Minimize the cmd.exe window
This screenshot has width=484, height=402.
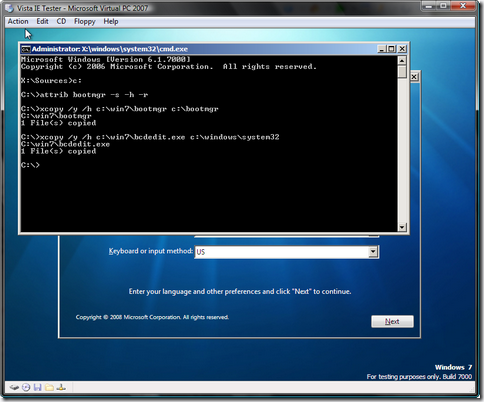point(382,49)
